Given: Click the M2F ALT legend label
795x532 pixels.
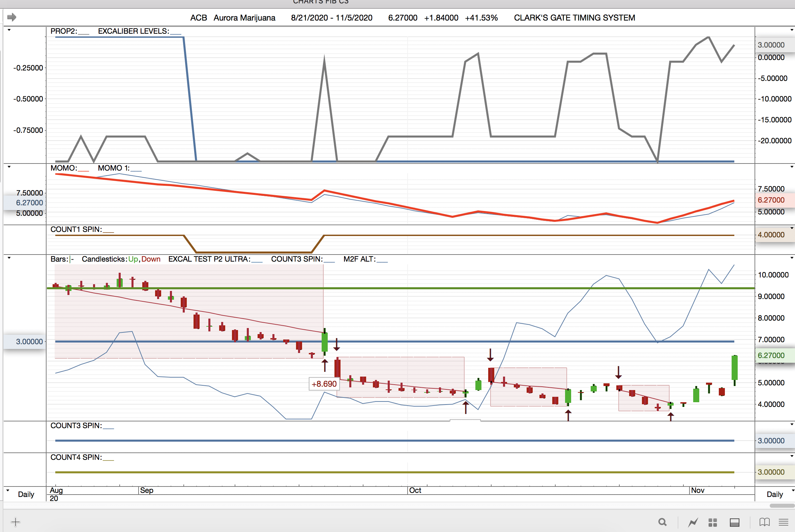Looking at the screenshot, I should click(x=359, y=259).
